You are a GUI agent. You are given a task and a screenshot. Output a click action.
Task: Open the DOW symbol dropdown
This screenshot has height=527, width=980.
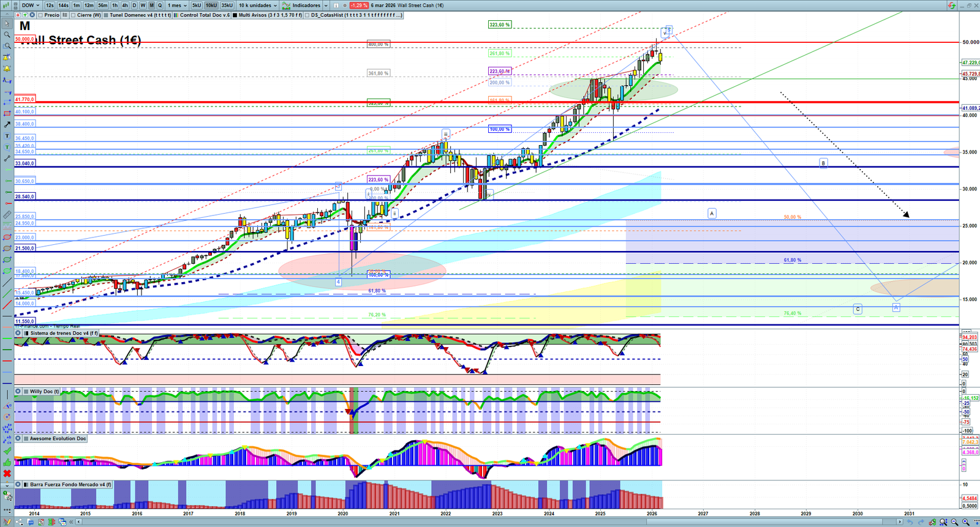pyautogui.click(x=30, y=6)
